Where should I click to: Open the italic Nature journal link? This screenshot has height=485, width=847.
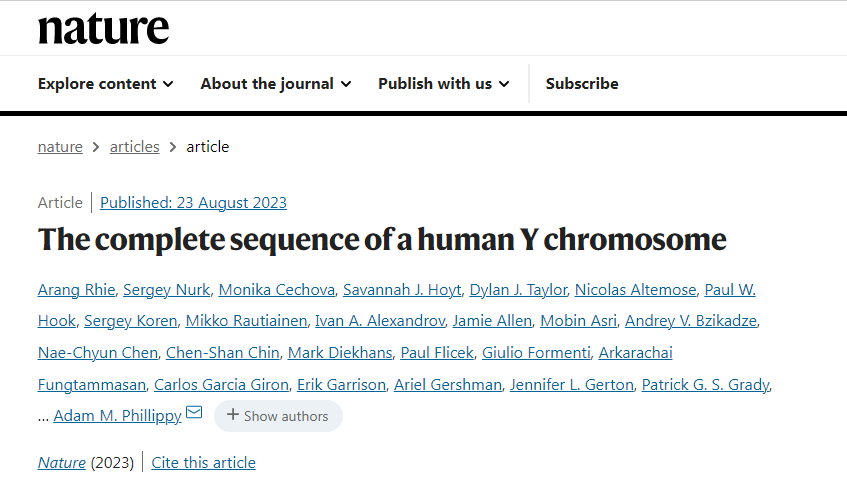point(62,463)
